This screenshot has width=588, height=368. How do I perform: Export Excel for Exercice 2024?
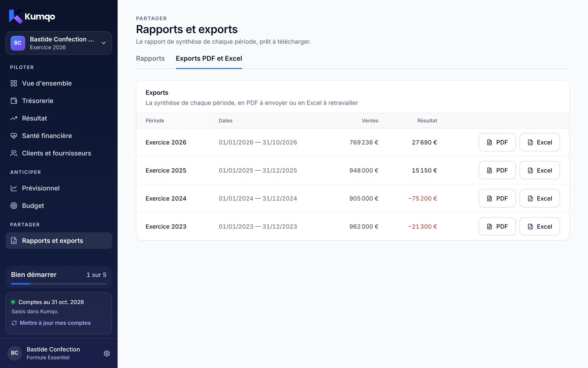539,198
